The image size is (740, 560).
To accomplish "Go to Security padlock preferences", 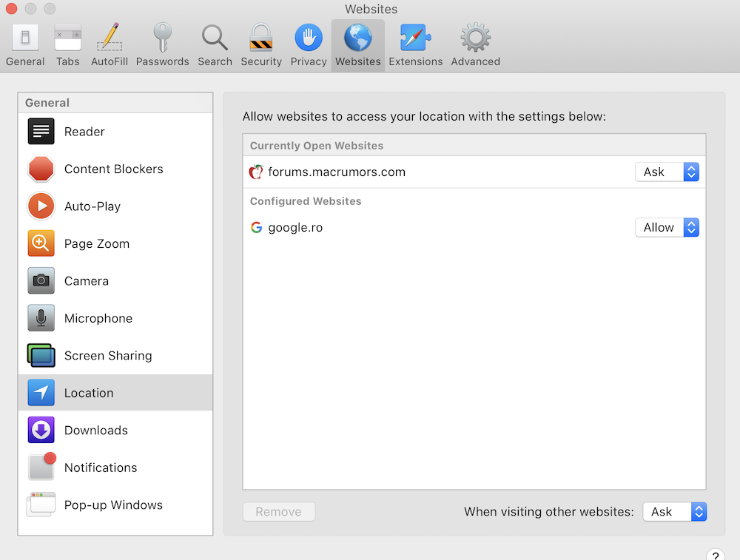I will (261, 37).
